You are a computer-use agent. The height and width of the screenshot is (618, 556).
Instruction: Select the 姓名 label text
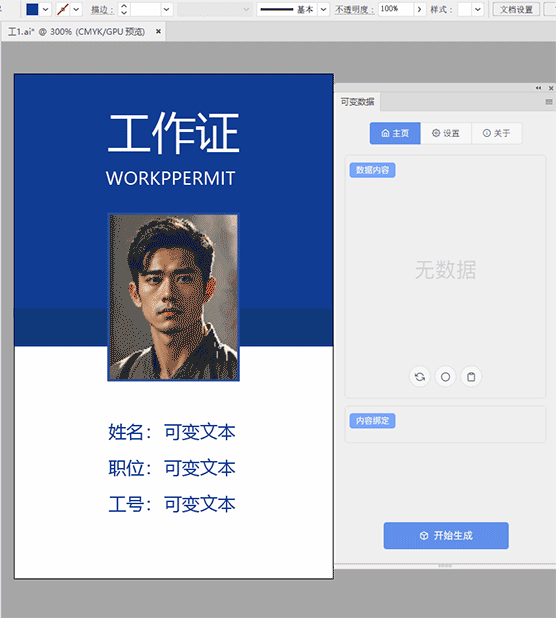click(130, 432)
